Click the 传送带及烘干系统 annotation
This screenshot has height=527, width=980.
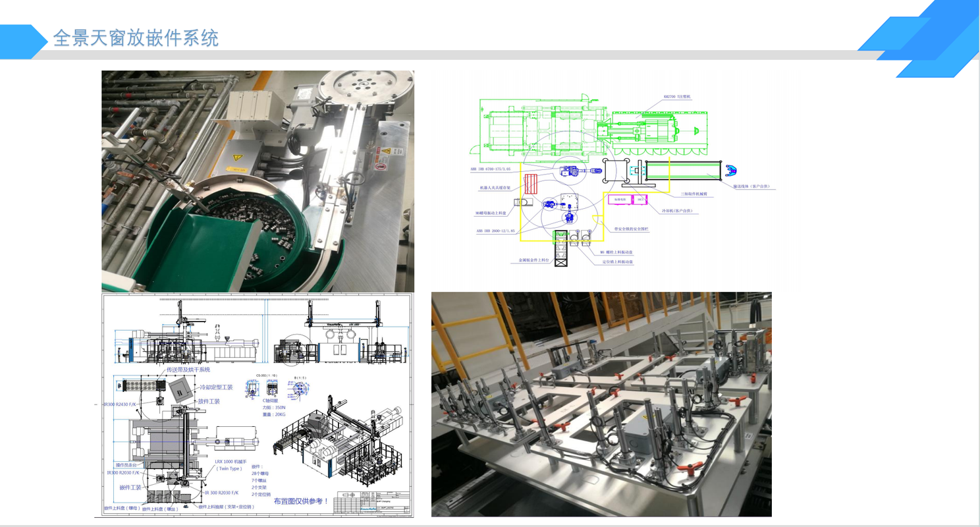188,370
